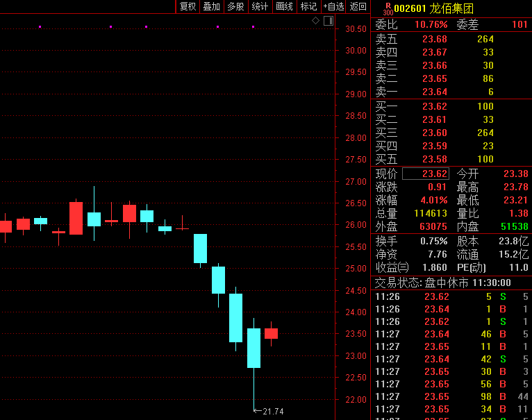The width and height of the screenshot is (532, 420).
Task: Add stock via +自选 button
Action: tap(333, 6)
